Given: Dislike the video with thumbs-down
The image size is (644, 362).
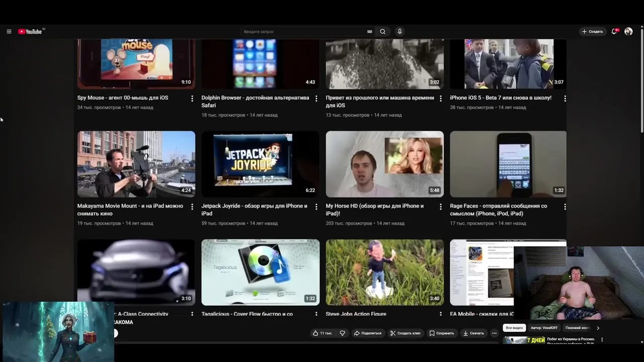Looking at the screenshot, I should tap(343, 333).
